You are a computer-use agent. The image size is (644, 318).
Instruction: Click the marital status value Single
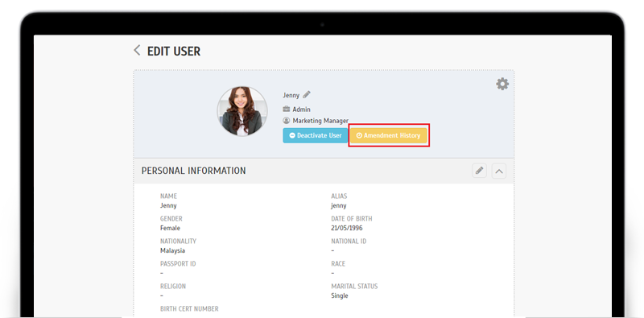coord(340,295)
